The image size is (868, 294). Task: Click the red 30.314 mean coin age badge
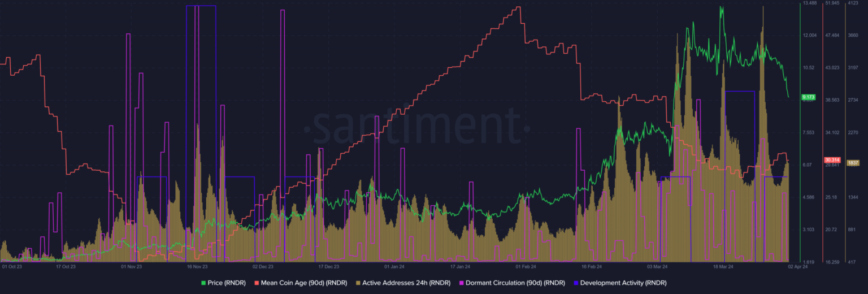click(x=832, y=160)
